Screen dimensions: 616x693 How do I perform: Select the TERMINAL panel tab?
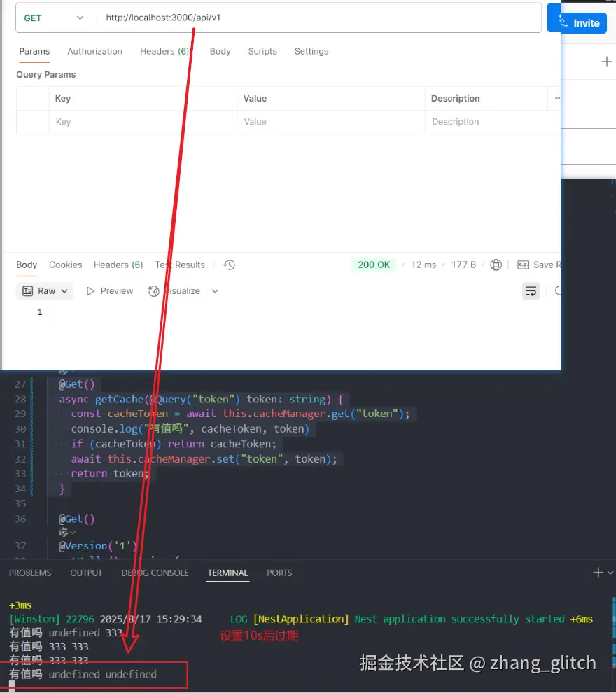coord(227,573)
